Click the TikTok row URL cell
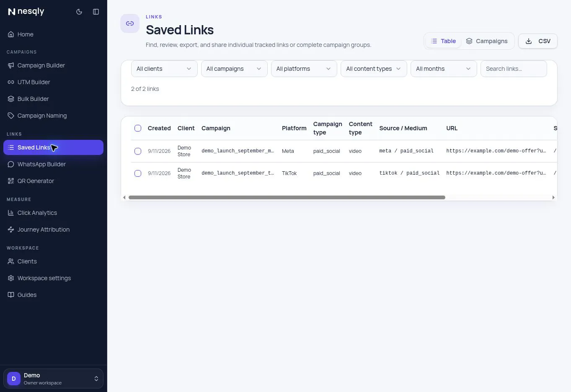The height and width of the screenshot is (392, 571). [496, 173]
